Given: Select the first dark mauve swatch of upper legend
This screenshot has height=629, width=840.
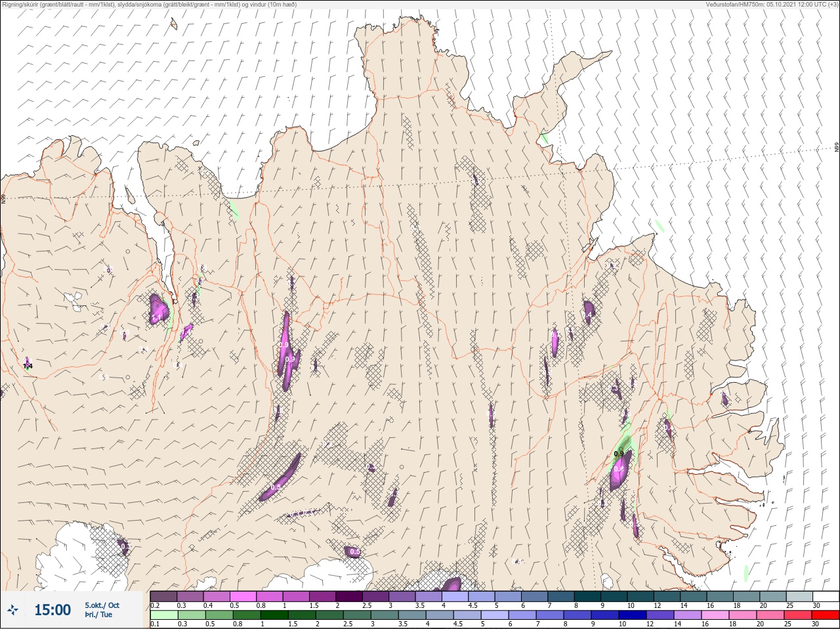Looking at the screenshot, I should pos(163,596).
